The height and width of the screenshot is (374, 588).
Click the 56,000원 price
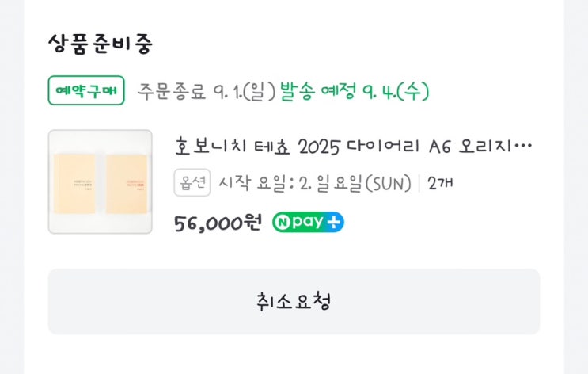tap(218, 223)
